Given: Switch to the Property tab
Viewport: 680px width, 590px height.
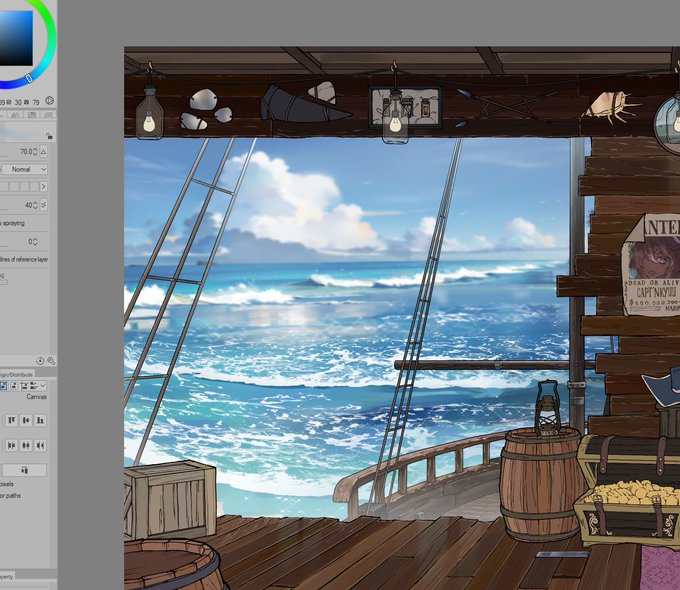Looking at the screenshot, I should pos(7,577).
